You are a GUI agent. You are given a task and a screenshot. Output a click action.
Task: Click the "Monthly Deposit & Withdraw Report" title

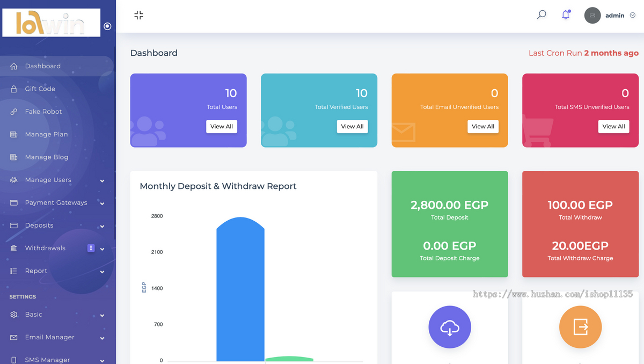tap(218, 186)
